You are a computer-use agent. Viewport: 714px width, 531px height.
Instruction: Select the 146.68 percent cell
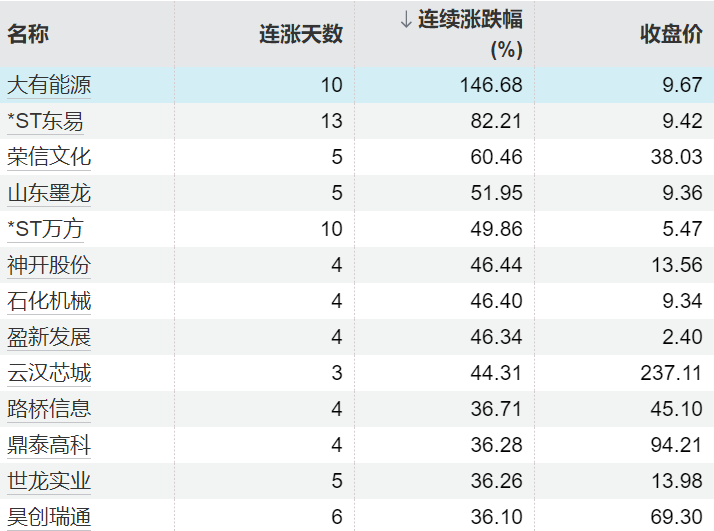(491, 85)
